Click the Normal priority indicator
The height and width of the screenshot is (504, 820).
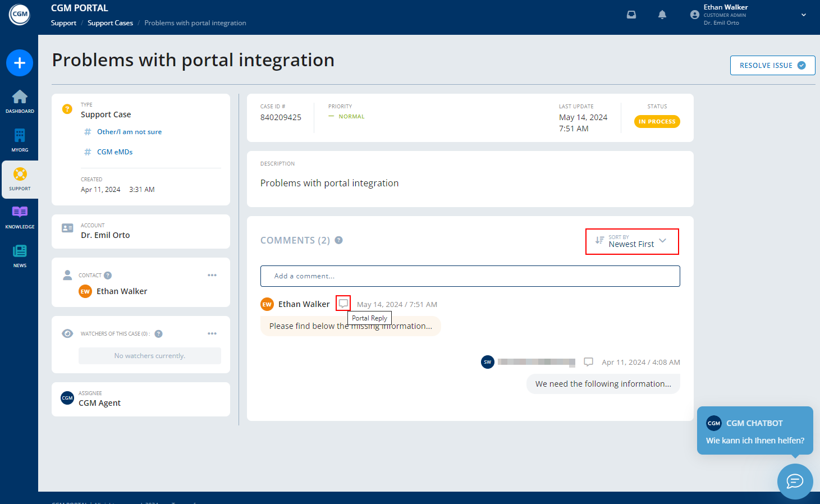(346, 117)
